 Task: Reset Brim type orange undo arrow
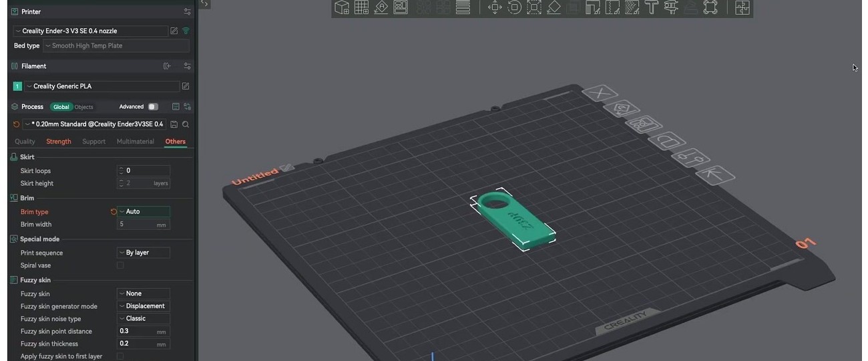click(x=114, y=211)
